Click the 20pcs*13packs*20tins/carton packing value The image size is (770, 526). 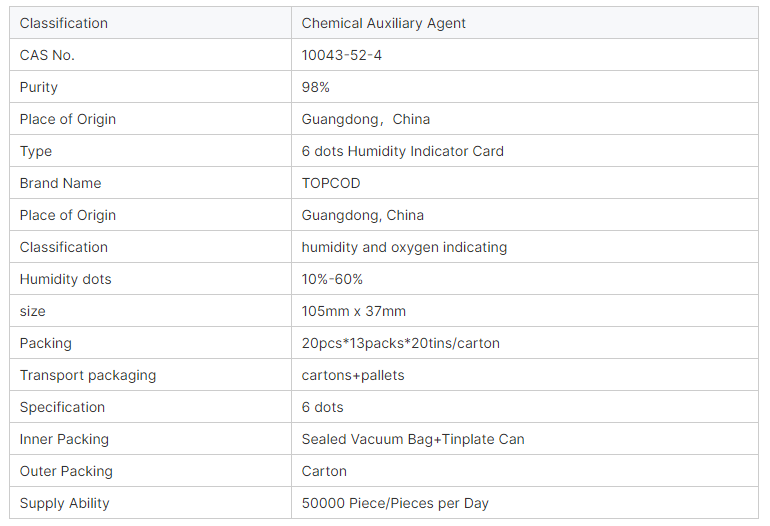coord(401,343)
